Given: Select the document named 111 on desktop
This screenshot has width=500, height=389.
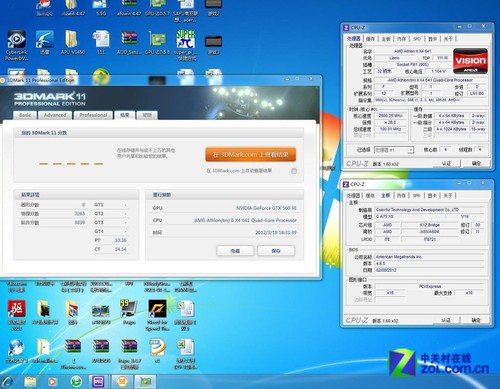Looking at the screenshot, I should 101,43.
